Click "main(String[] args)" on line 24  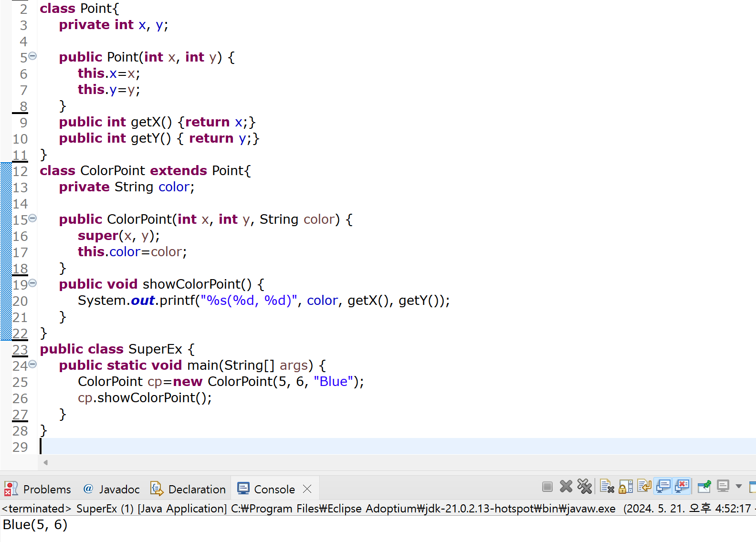click(251, 365)
